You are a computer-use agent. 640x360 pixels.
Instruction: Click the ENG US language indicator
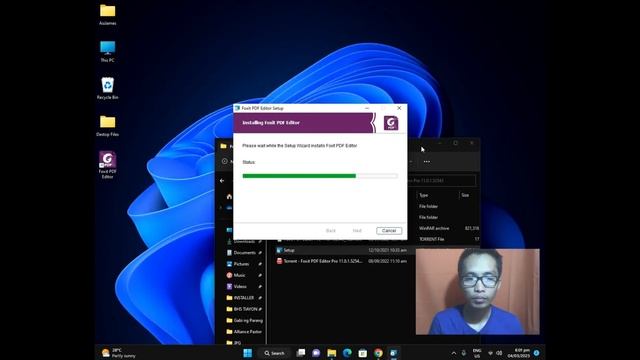(477, 353)
